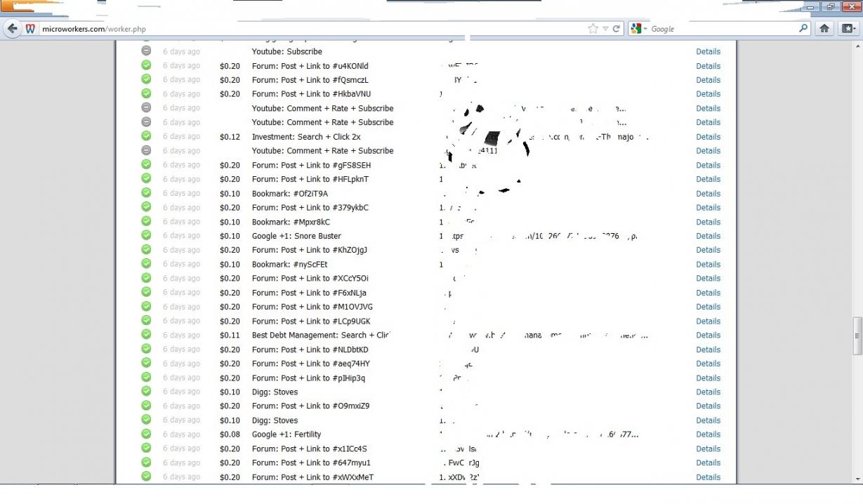Reload the page with the refresh icon

[617, 29]
